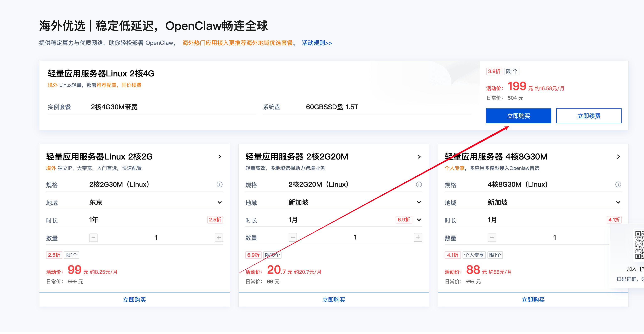Image resolution: width=644 pixels, height=334 pixels.
Task: Expand the 新加坡 region dropdown on the 2核2G20M card
Action: coord(419,202)
